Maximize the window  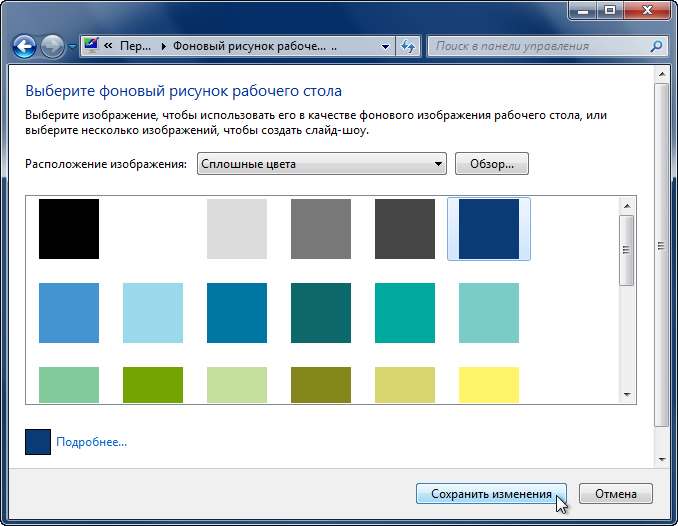point(610,10)
